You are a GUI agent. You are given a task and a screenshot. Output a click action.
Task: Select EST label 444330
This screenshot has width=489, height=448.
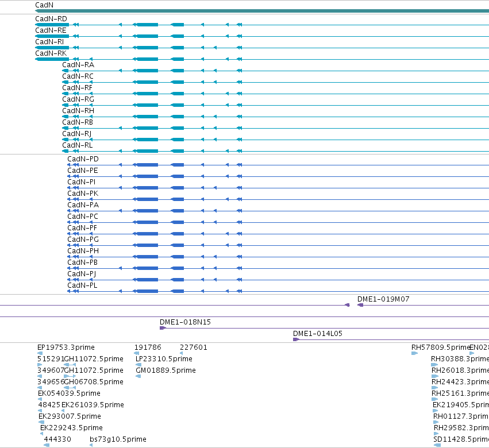click(57, 439)
